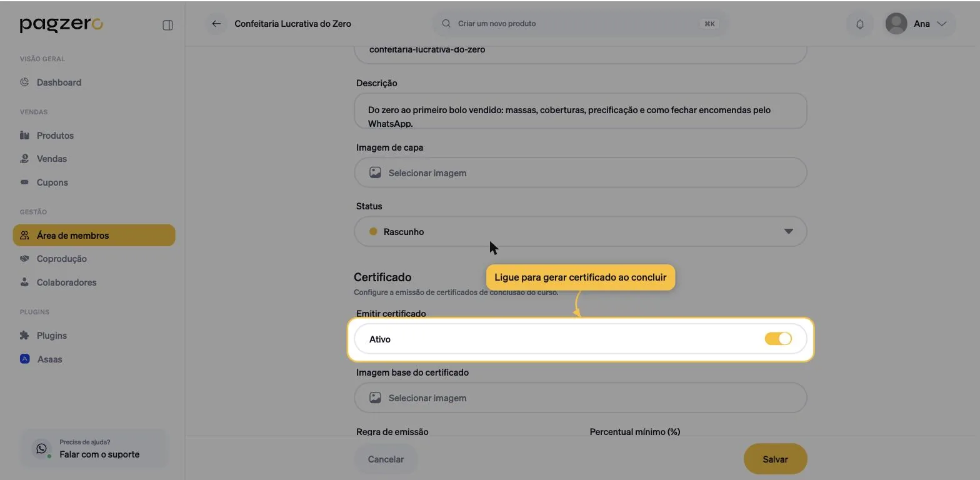Click the ⌘K shortcut badge
This screenshot has width=980, height=480.
[x=709, y=24]
